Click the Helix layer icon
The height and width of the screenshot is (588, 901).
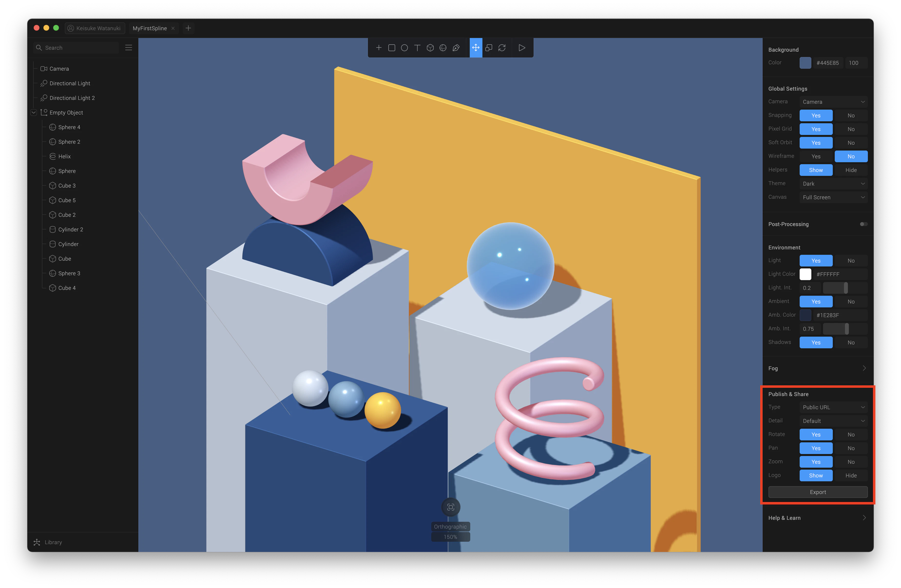[x=53, y=156]
